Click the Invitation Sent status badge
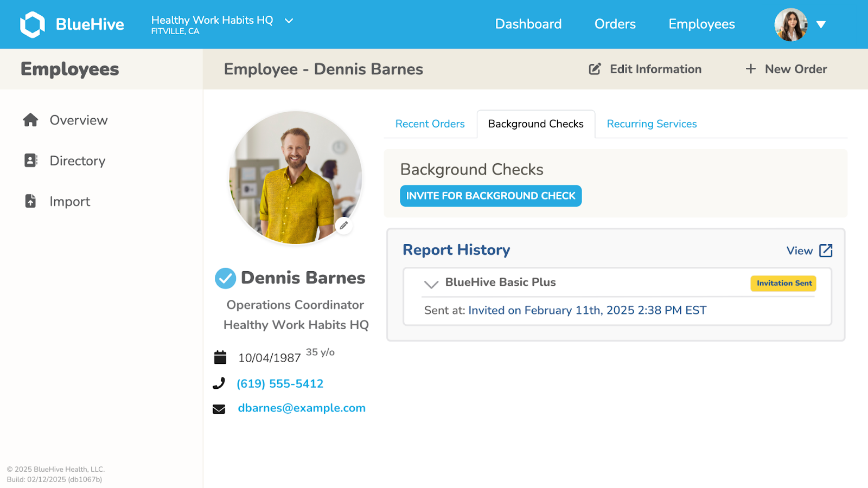Viewport: 868px width, 488px height. (x=784, y=283)
